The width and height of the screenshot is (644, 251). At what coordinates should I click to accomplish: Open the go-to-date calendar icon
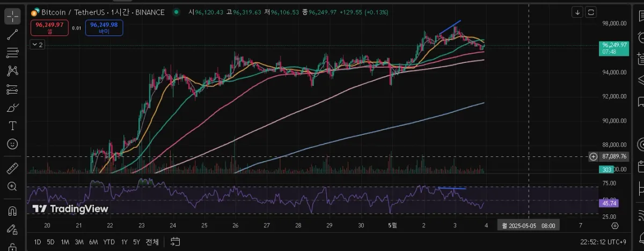pos(175,242)
